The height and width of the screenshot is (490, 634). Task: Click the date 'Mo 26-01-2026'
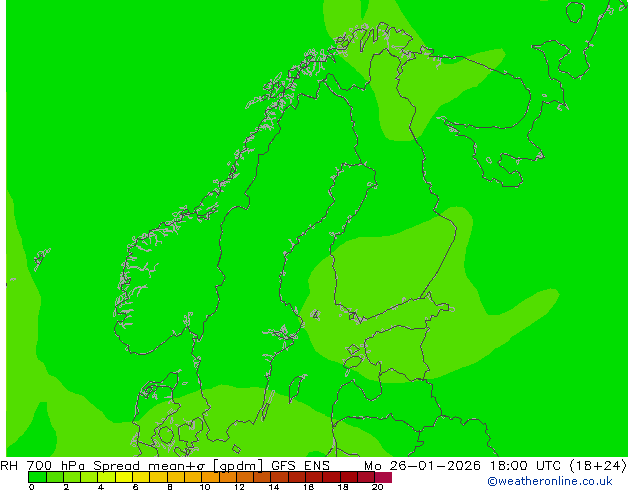(423, 466)
